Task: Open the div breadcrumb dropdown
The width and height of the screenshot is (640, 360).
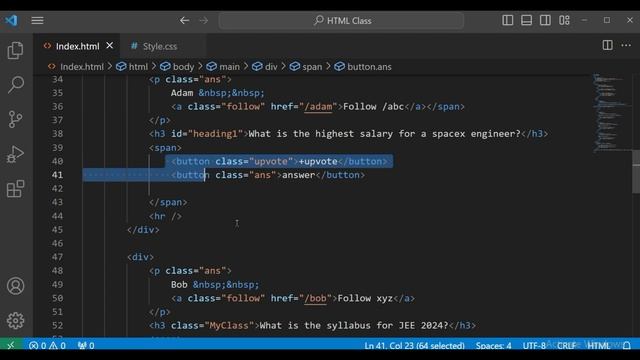Action: point(264,67)
